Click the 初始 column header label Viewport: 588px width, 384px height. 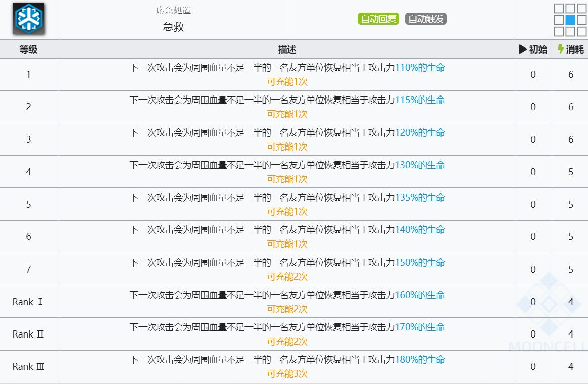pyautogui.click(x=538, y=49)
